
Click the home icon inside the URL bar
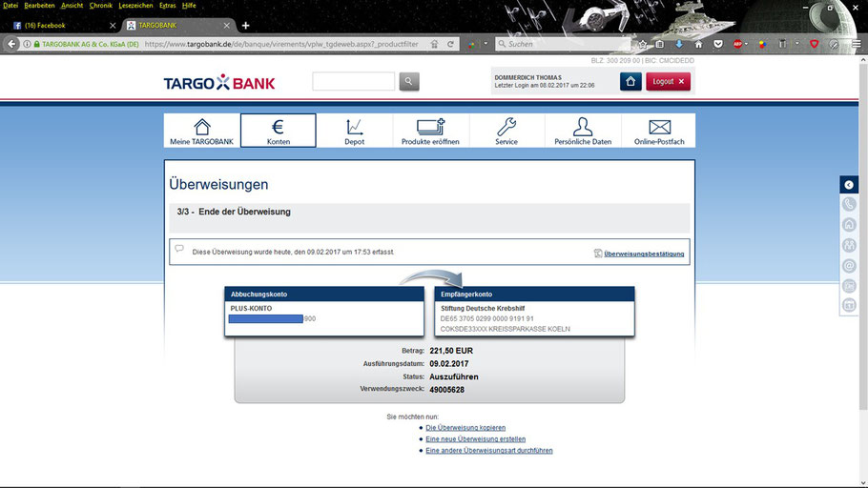(x=435, y=44)
